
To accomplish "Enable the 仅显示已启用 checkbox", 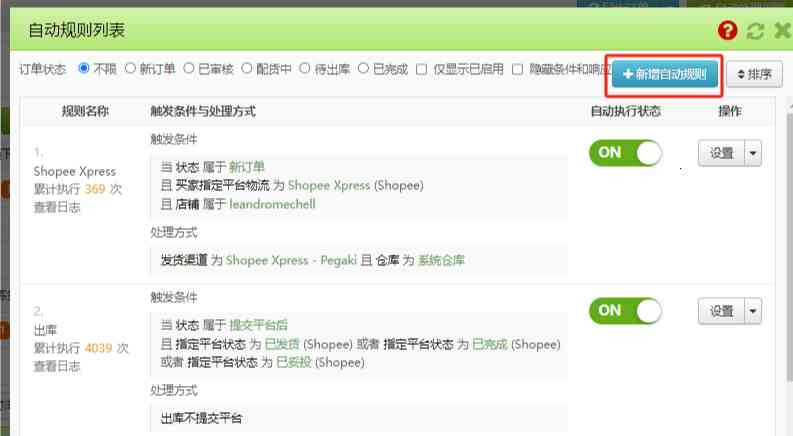I will coord(421,69).
